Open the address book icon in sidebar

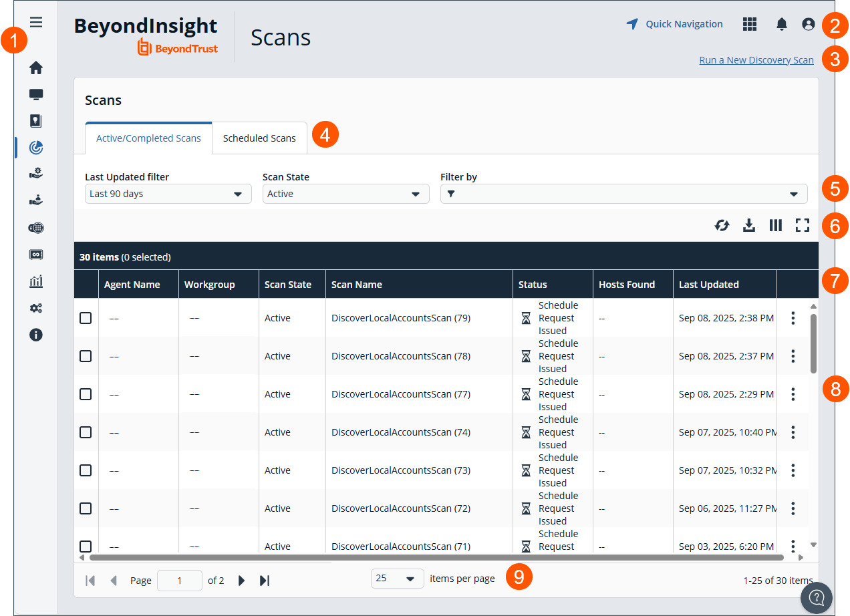36,121
